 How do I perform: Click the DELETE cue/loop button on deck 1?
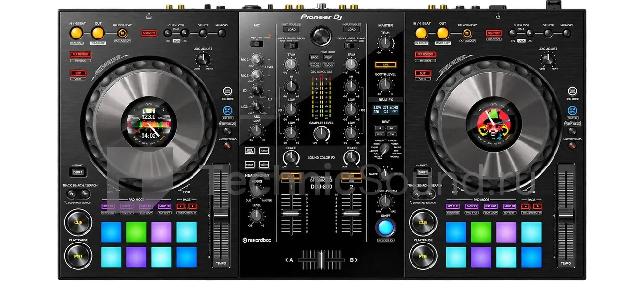coord(203,33)
